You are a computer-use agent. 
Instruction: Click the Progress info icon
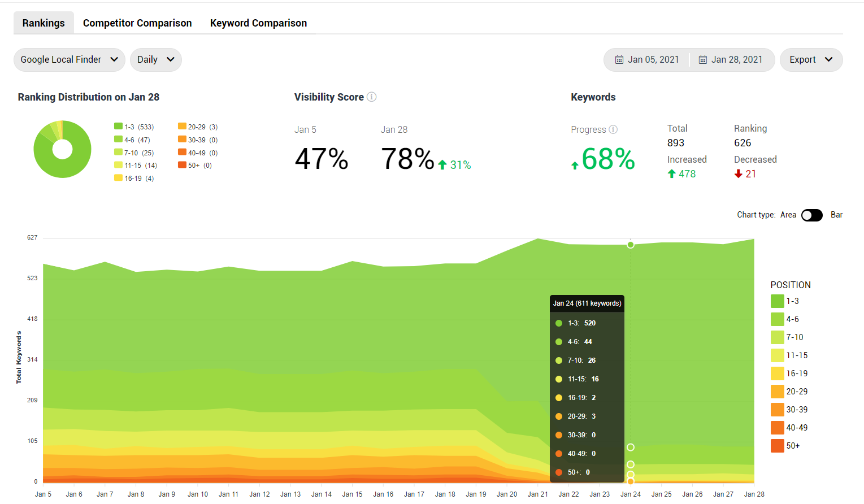point(613,129)
